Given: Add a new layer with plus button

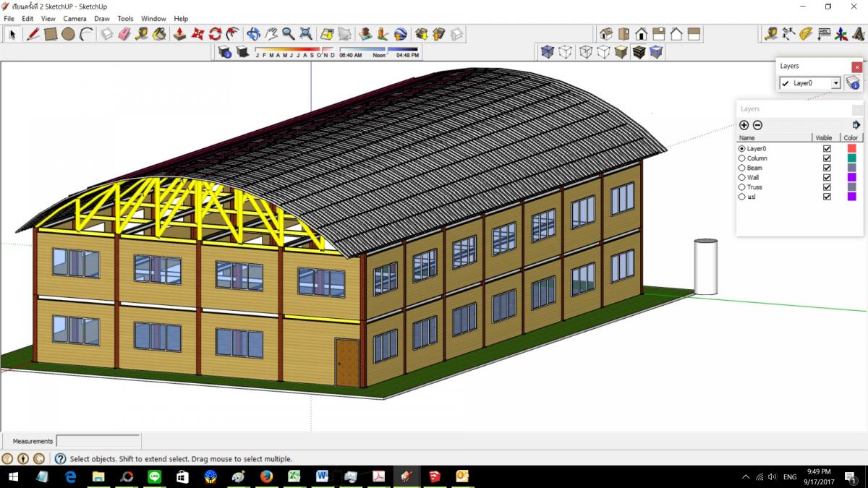Looking at the screenshot, I should click(x=744, y=125).
